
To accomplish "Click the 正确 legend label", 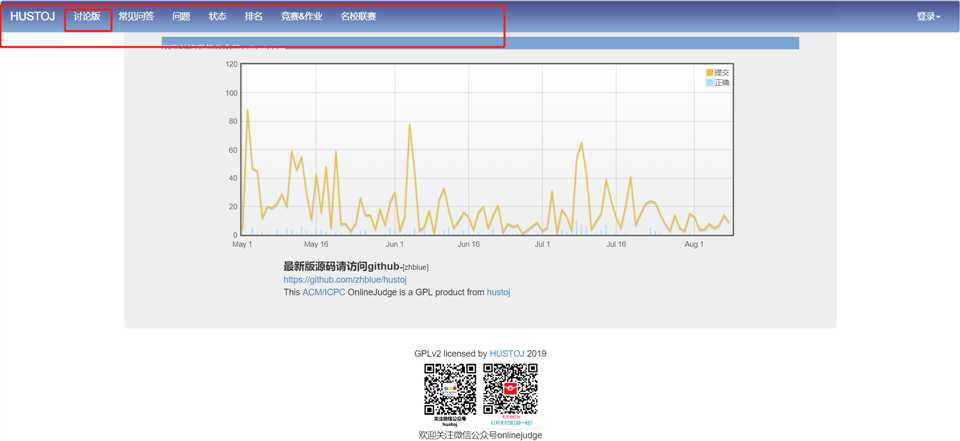I will pos(722,82).
